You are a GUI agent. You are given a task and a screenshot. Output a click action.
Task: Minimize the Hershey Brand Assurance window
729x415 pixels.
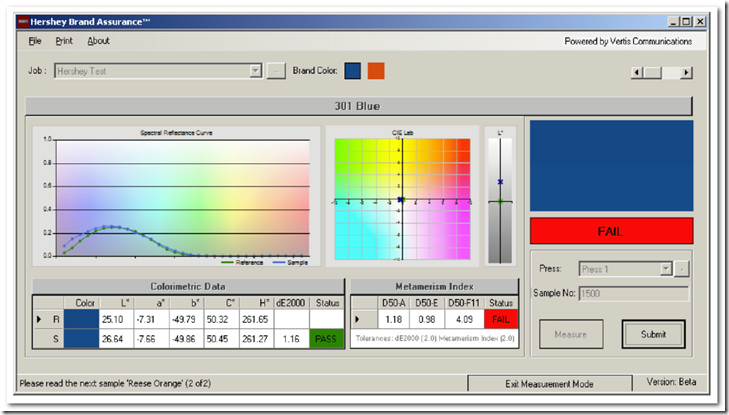pos(673,21)
